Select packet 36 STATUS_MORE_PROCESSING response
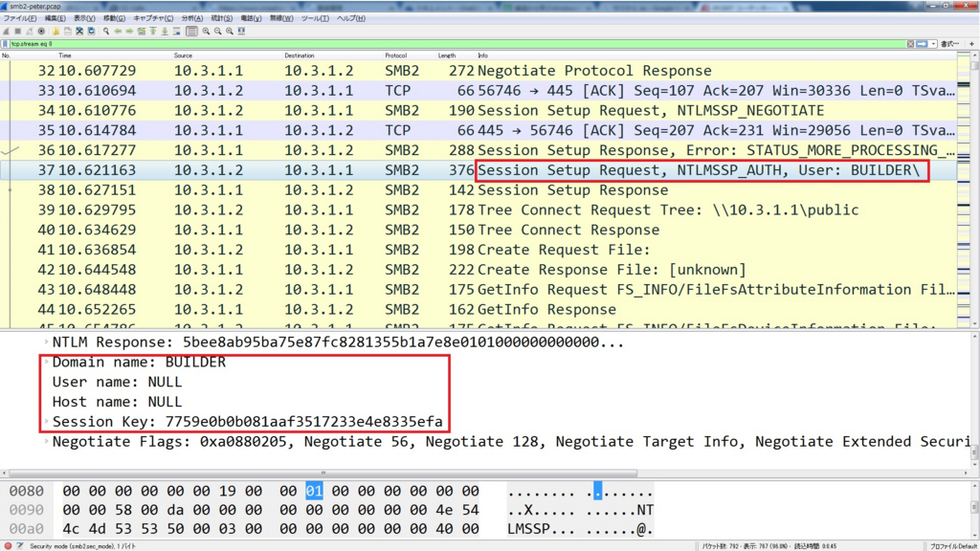This screenshot has height=551, width=980. [x=479, y=150]
